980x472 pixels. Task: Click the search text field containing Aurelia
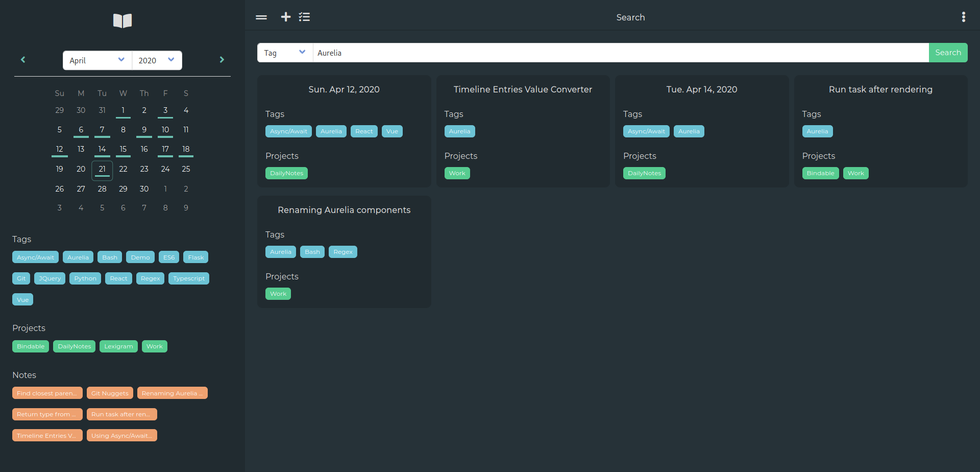coord(621,53)
